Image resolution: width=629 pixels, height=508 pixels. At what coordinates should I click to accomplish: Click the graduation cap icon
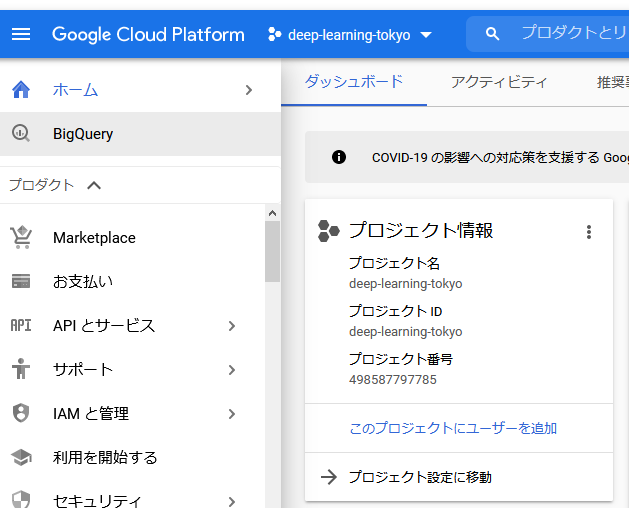21,457
